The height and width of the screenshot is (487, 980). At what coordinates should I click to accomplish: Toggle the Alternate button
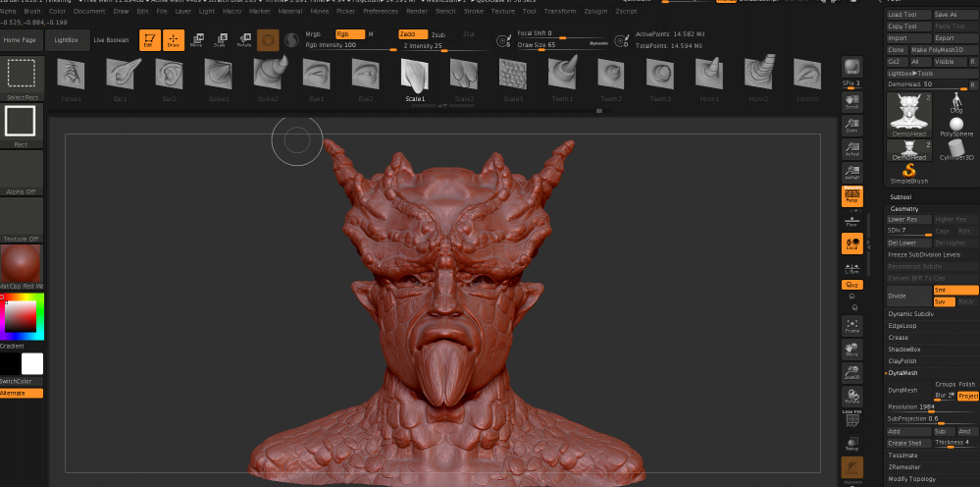click(x=22, y=393)
